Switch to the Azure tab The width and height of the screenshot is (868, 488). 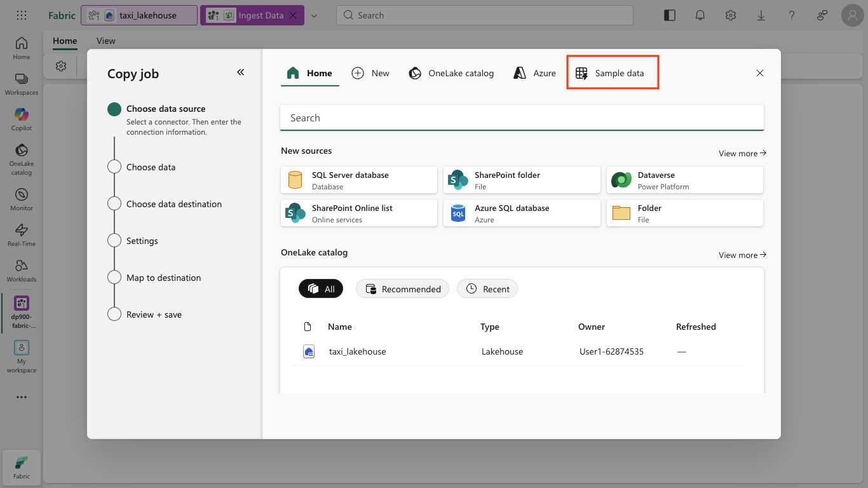(535, 73)
